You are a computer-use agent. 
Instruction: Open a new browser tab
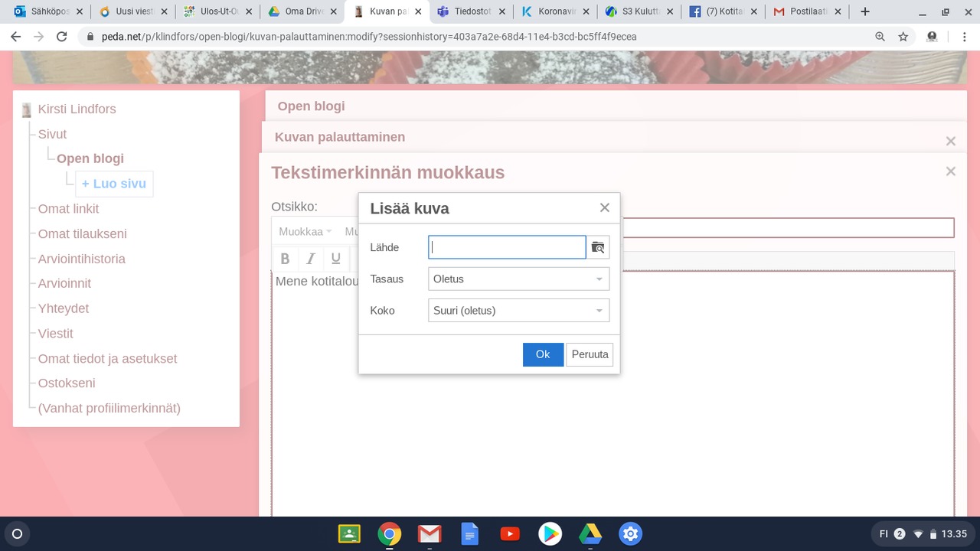pyautogui.click(x=864, y=11)
